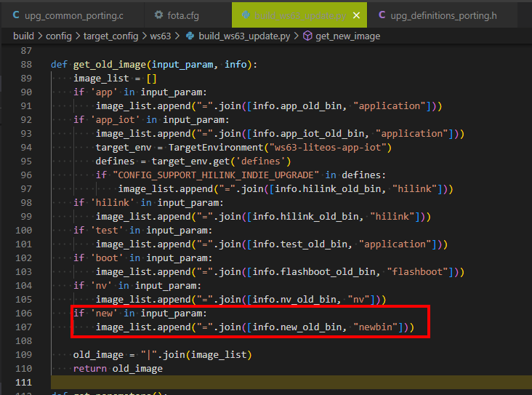This screenshot has height=395, width=532.
Task: Click the 'get_old_image' function name
Action: coord(110,65)
